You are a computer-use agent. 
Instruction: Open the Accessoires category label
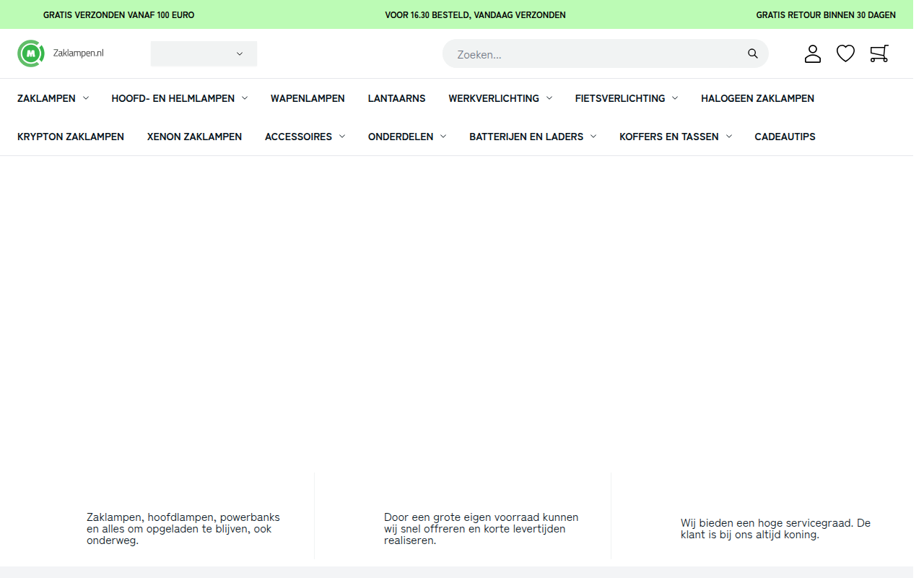[298, 137]
